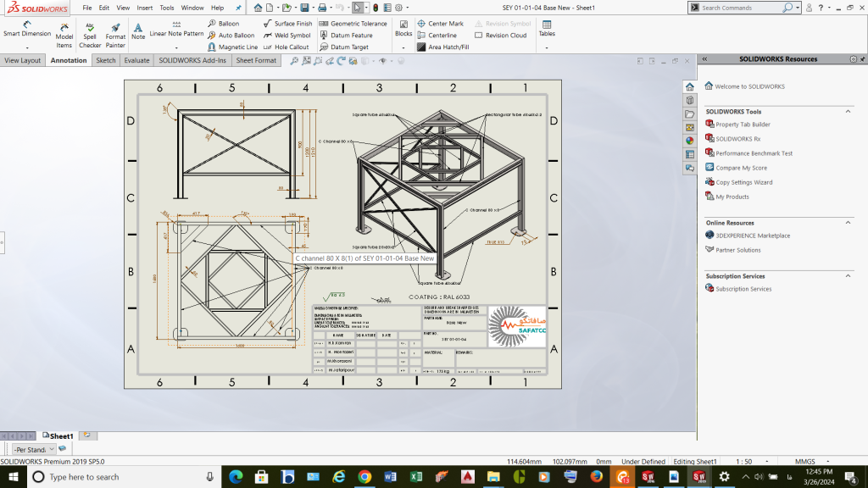Open the Per Standard layer dropdown
The image size is (868, 488).
pos(51,449)
